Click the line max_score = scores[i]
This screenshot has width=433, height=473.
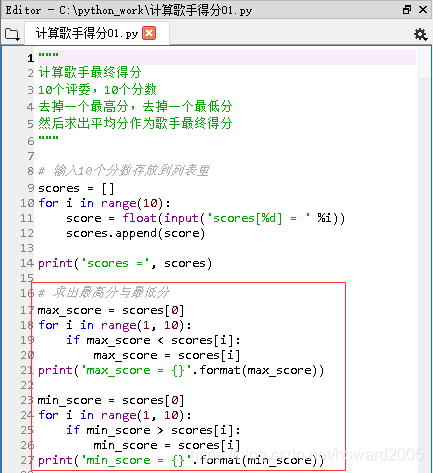[167, 355]
